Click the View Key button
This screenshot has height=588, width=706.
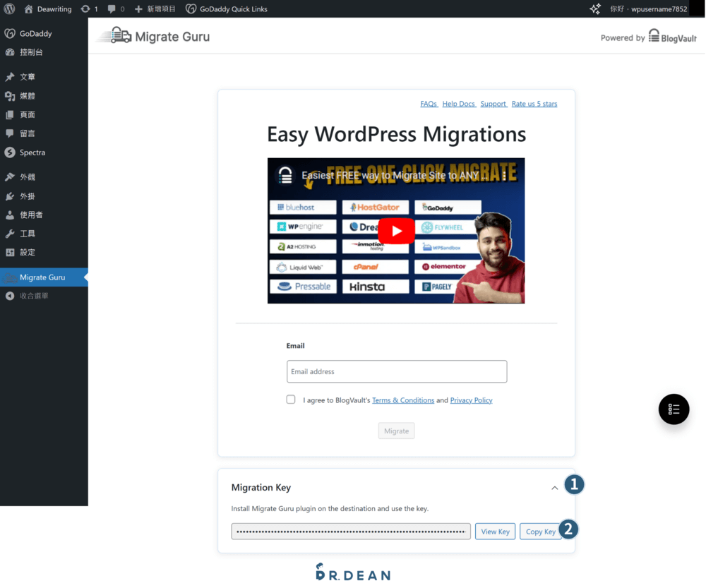(496, 532)
